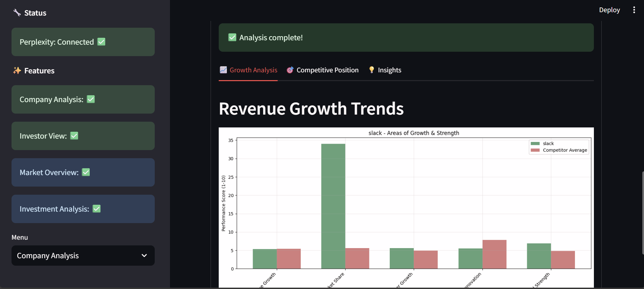644x289 pixels.
Task: Click the tall green Market Share bar
Action: tap(333, 206)
